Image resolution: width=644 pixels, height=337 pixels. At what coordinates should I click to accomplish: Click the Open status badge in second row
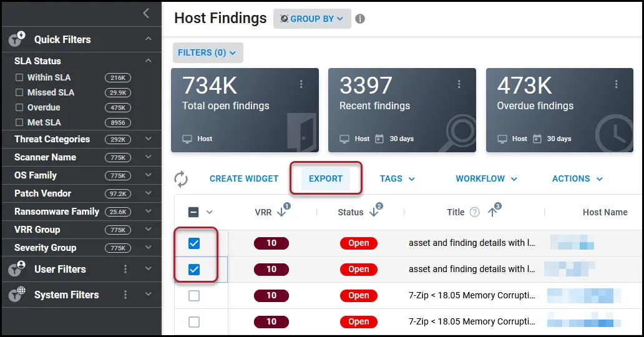pos(359,270)
